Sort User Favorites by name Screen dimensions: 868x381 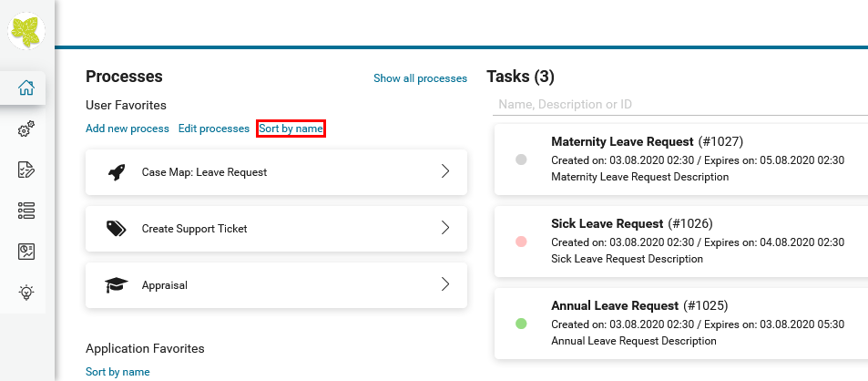[x=291, y=129]
